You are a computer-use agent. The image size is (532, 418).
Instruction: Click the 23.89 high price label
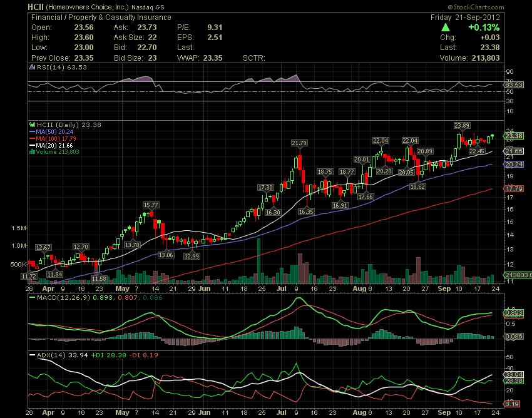[x=462, y=126]
